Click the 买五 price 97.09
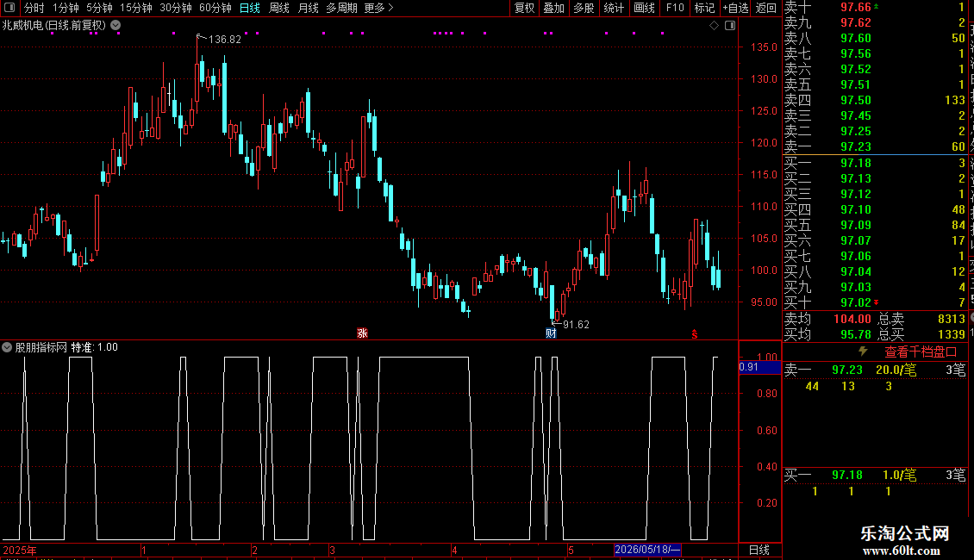 (855, 225)
